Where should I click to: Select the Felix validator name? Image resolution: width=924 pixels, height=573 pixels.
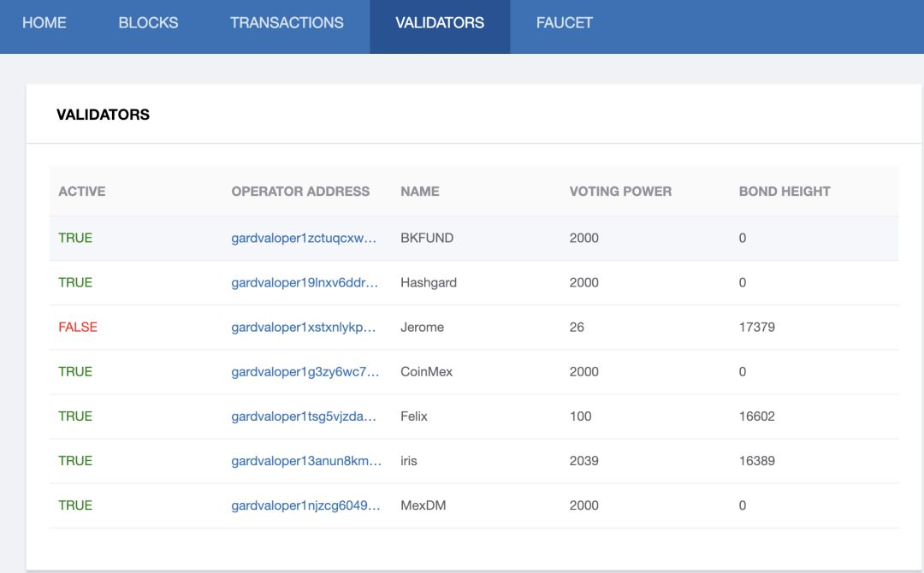point(414,416)
